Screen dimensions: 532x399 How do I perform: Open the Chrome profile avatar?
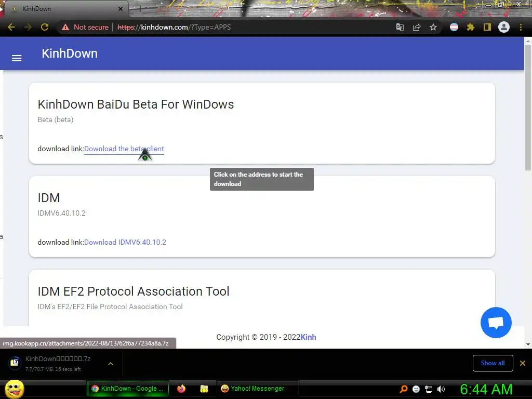point(504,27)
